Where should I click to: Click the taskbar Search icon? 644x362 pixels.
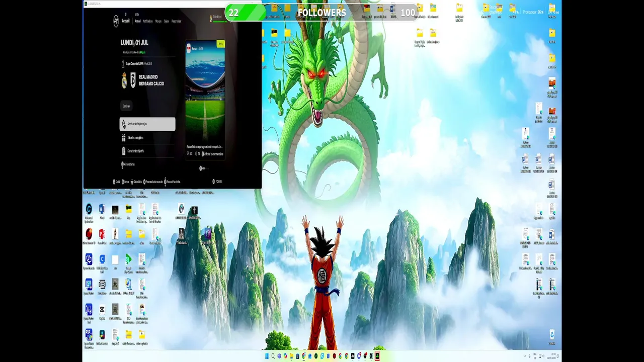(x=273, y=356)
